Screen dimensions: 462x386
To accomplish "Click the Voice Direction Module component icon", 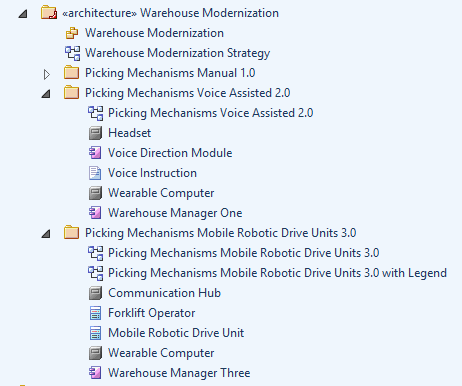I will pyautogui.click(x=95, y=153).
